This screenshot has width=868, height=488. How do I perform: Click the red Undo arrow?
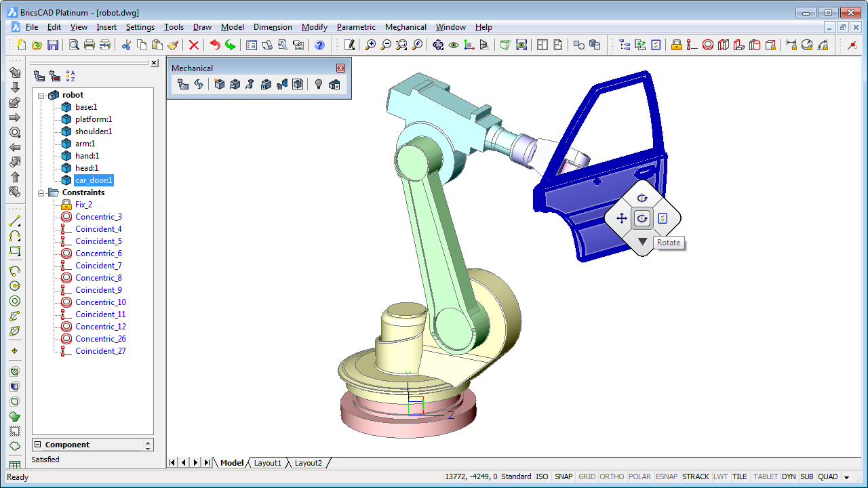coord(215,45)
